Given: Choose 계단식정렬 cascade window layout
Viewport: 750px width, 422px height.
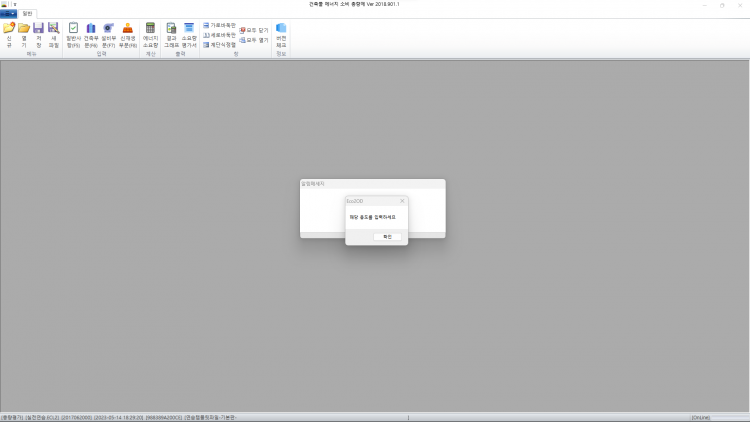Looking at the screenshot, I should point(220,44).
